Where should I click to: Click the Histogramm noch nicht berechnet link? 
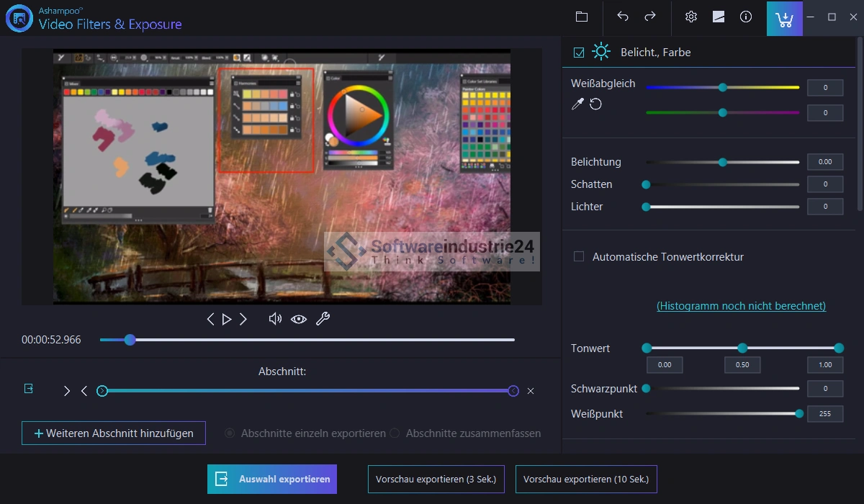[741, 306]
